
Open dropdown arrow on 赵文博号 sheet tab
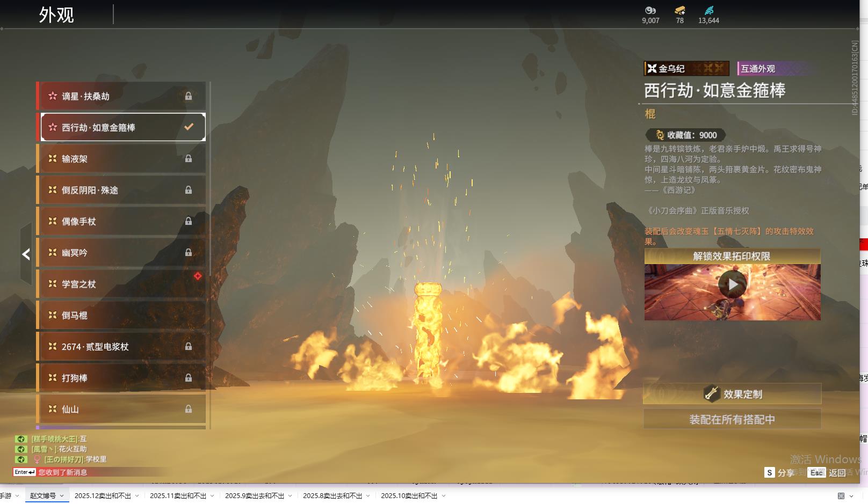point(62,496)
